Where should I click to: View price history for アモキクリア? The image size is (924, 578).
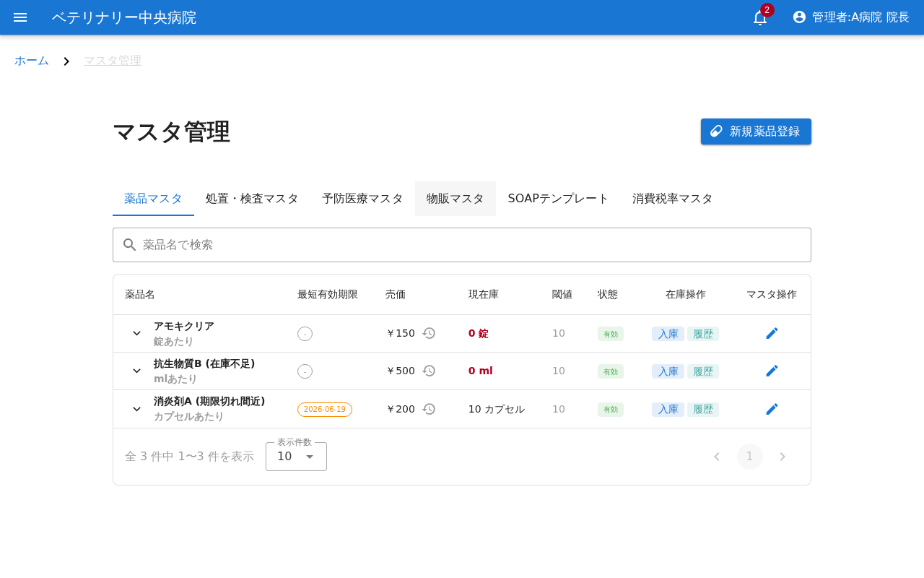pos(429,333)
